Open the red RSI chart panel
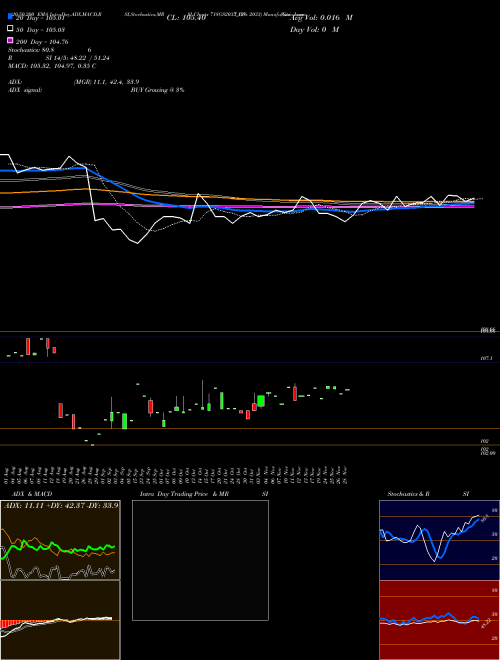The image size is (500, 660). (439, 620)
